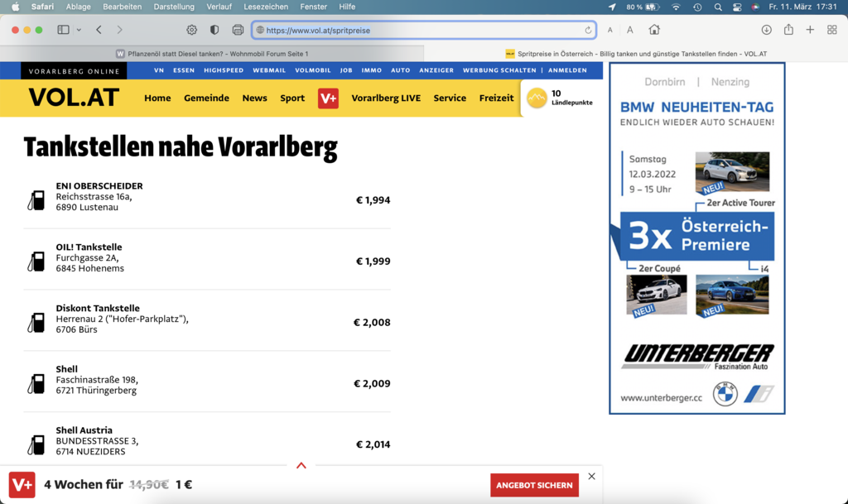Open the Apple menu
The image size is (848, 504).
15,7
